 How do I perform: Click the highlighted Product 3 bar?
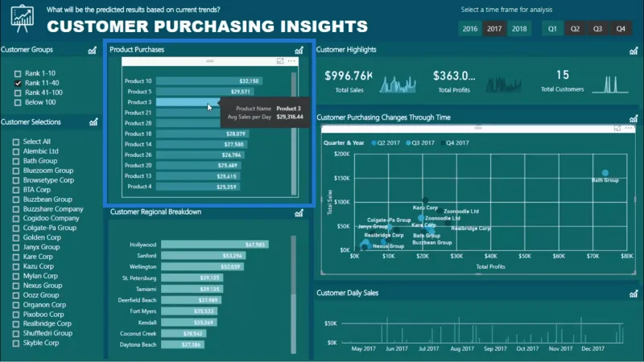coord(188,102)
